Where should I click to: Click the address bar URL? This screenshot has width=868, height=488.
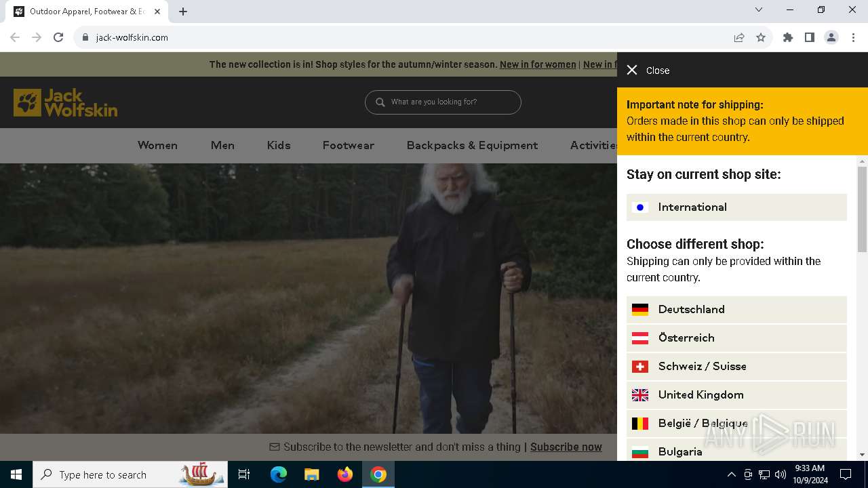[132, 37]
